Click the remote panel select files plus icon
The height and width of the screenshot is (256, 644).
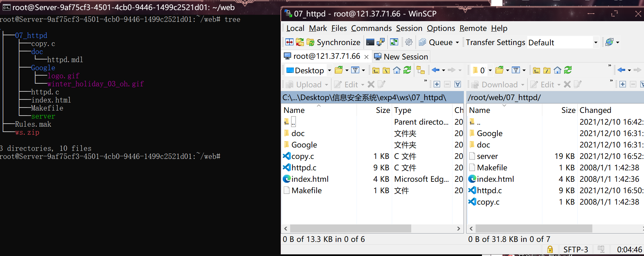click(623, 84)
